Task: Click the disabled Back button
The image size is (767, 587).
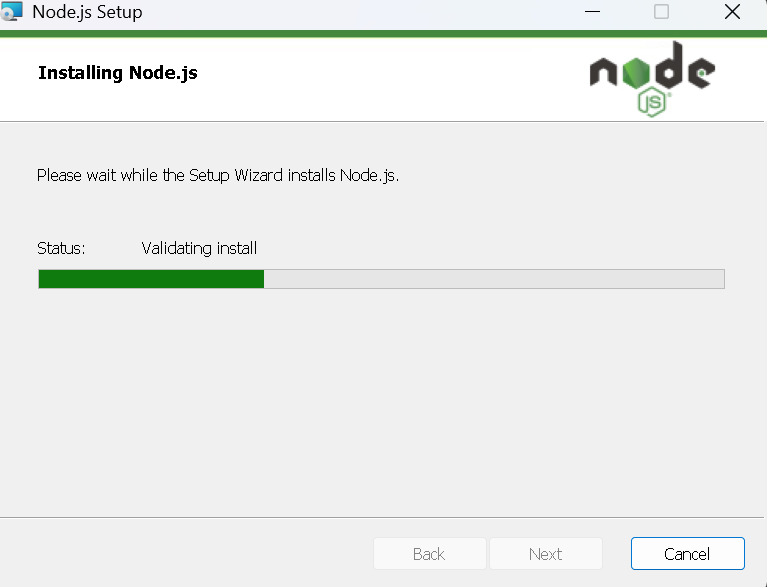Action: [429, 554]
